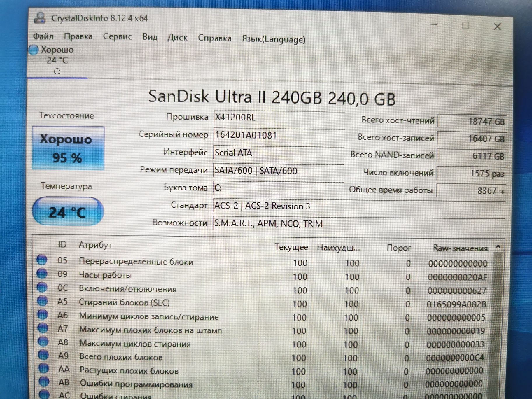Click the serial number field 164201A01081
This screenshot has height=399, width=532.
coord(279,135)
